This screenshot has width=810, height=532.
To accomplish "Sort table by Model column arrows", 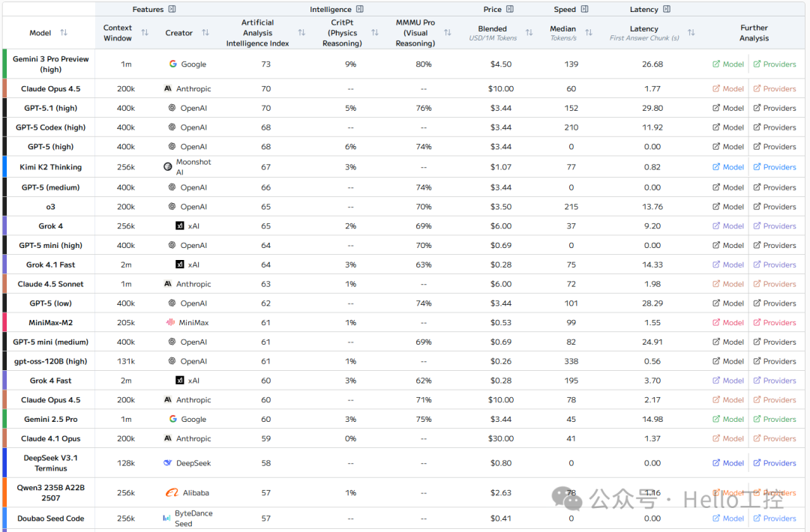I will click(64, 32).
